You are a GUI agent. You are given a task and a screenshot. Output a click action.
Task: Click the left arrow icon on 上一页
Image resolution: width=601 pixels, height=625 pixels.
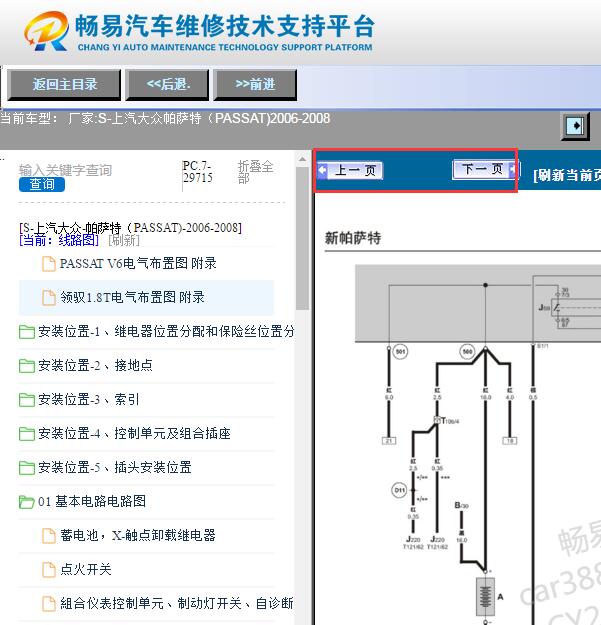[322, 171]
